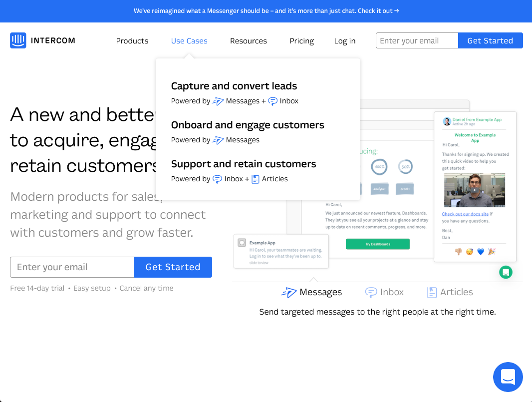Switch to the Messages product tab
Image resolution: width=532 pixels, height=402 pixels.
tap(311, 292)
